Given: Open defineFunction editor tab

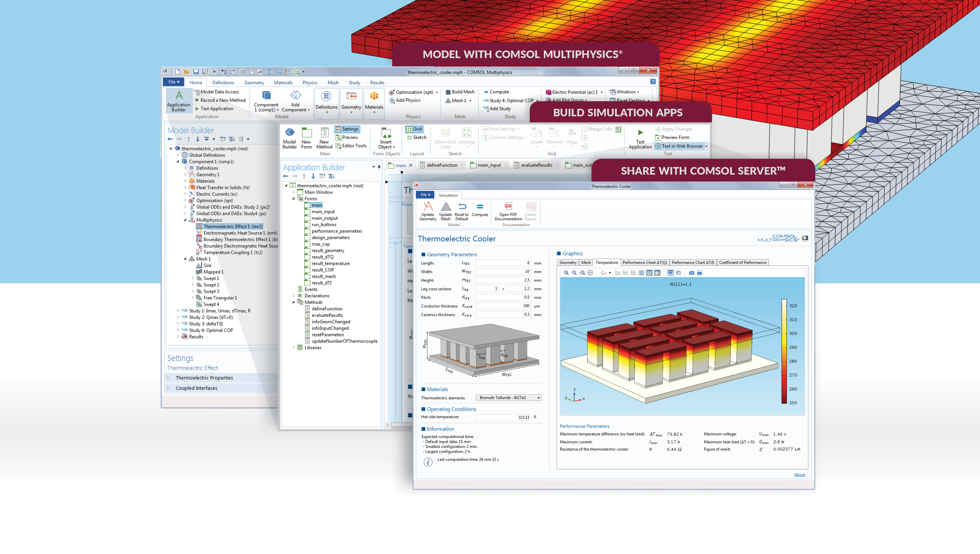Looking at the screenshot, I should [442, 165].
